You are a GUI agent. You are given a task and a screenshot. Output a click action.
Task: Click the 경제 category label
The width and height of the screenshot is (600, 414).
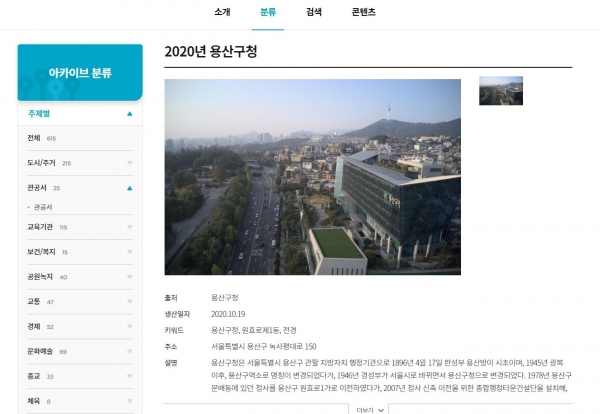pos(34,326)
